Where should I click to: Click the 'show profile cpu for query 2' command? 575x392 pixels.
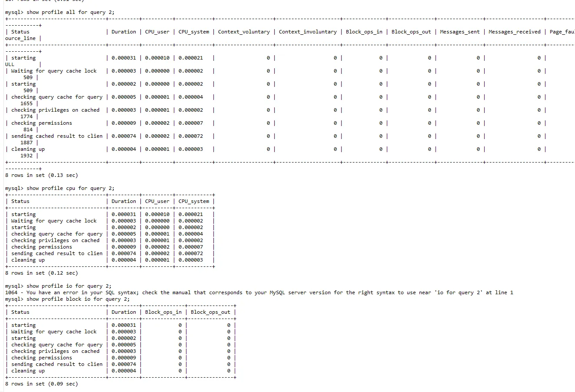pos(70,188)
